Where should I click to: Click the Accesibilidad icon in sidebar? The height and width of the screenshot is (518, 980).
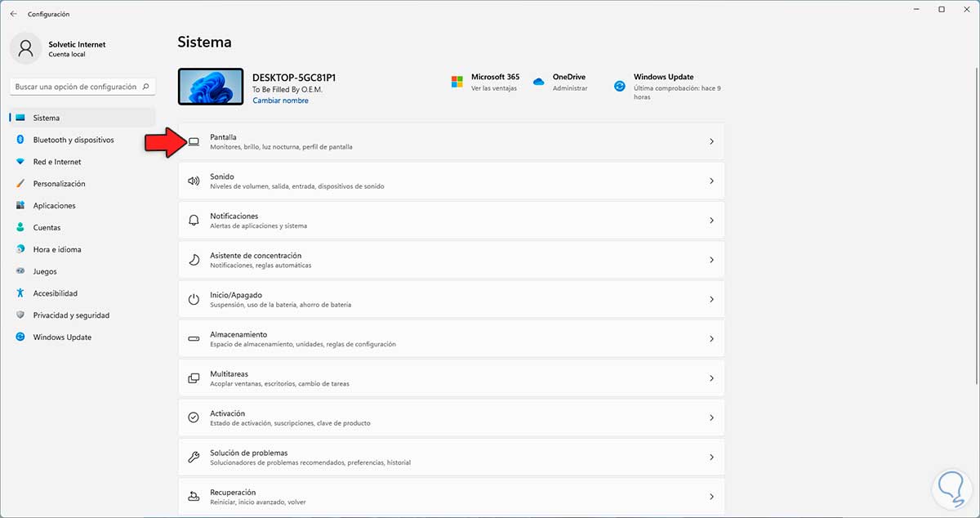(20, 293)
